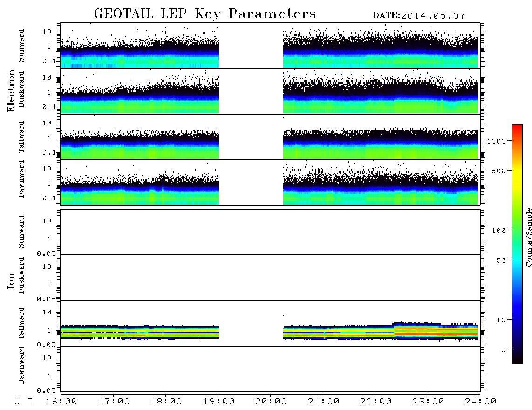The image size is (532, 410).
Task: Select the 500 colorbar tick label
Action: click(498, 171)
